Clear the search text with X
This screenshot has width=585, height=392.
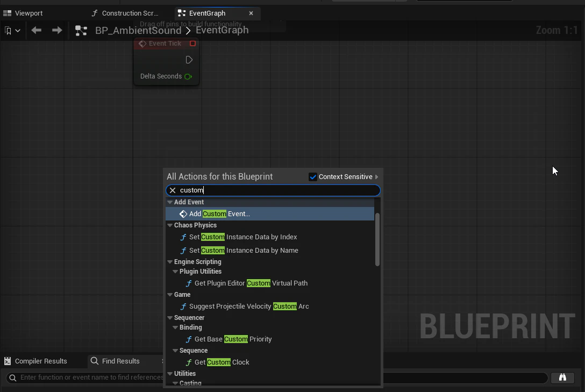click(173, 190)
